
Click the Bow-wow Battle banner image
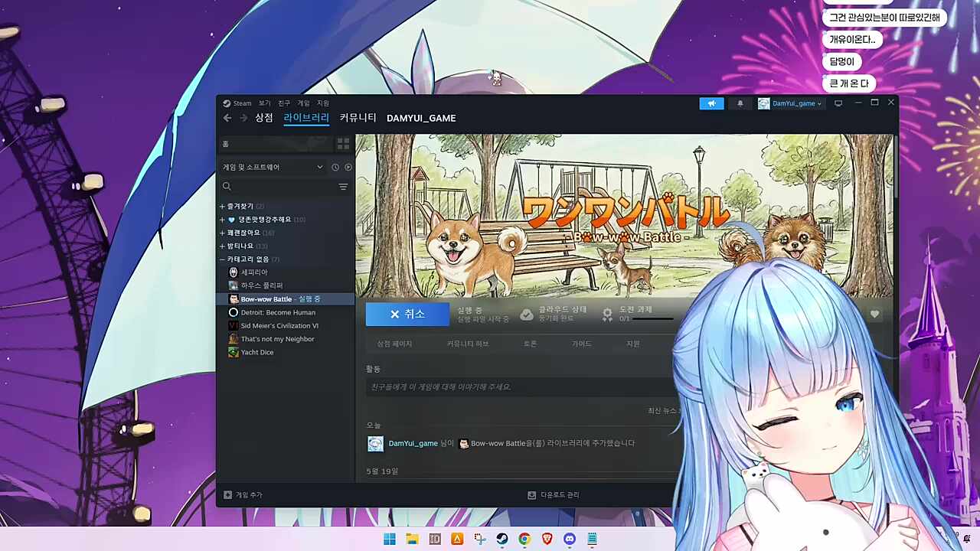click(x=624, y=216)
